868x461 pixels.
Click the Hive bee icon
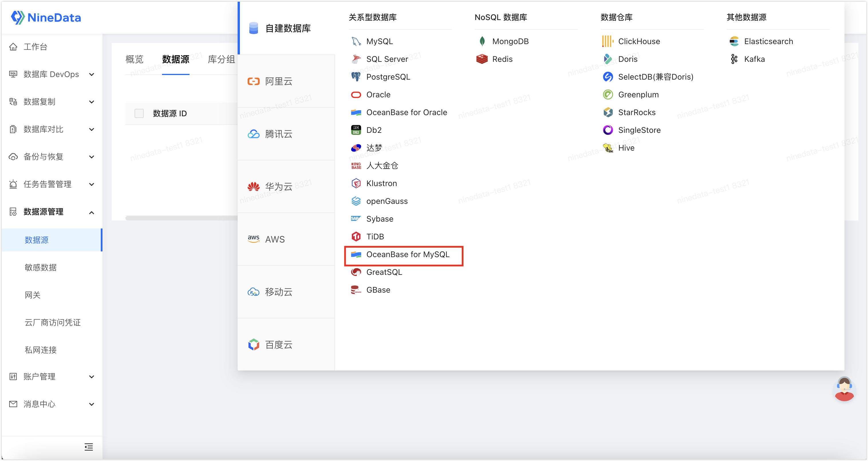[608, 148]
